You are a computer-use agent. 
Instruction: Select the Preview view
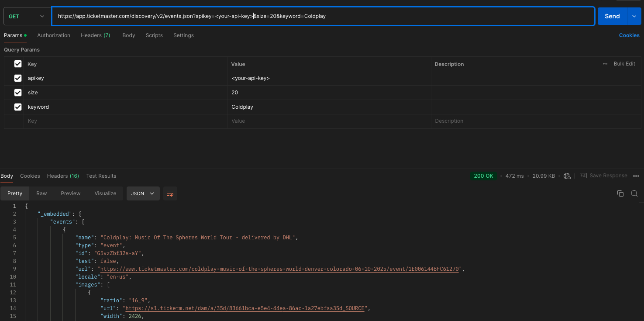(71, 193)
